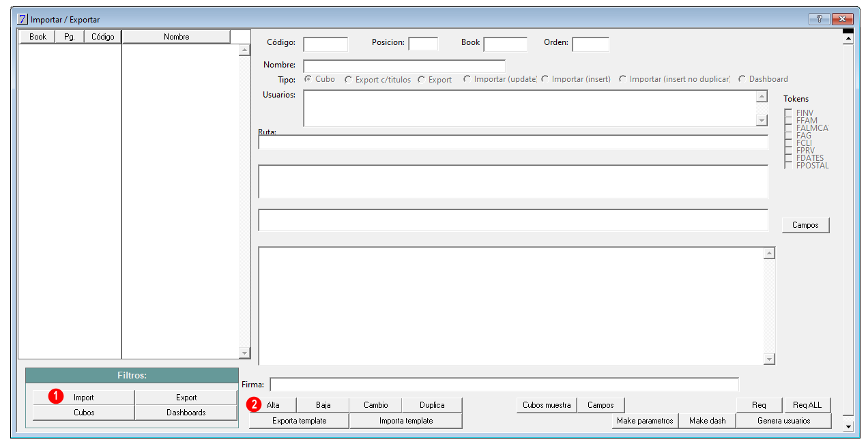Click the Posicion input field
Screen dimensions: 868x446
coord(423,44)
